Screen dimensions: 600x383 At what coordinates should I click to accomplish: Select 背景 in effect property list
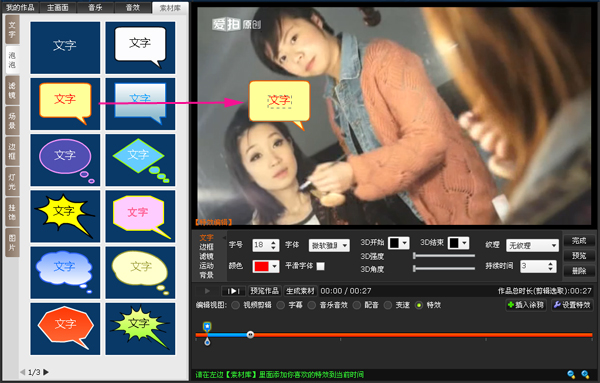[x=206, y=275]
